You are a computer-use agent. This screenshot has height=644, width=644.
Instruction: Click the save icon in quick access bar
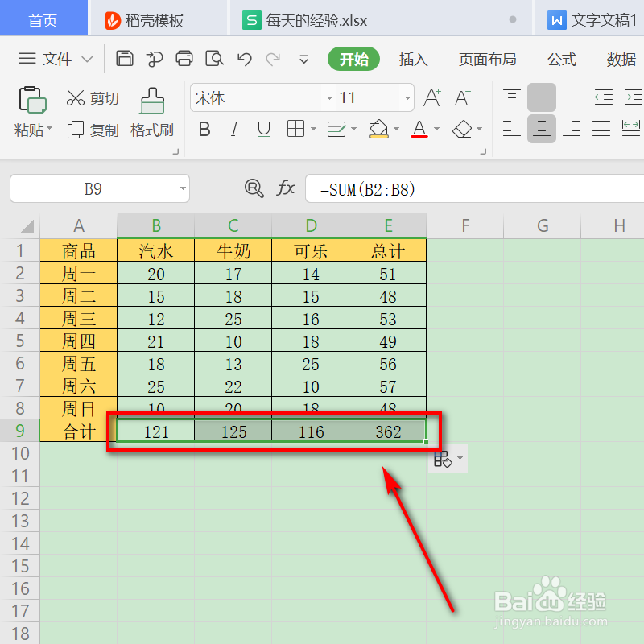point(125,59)
